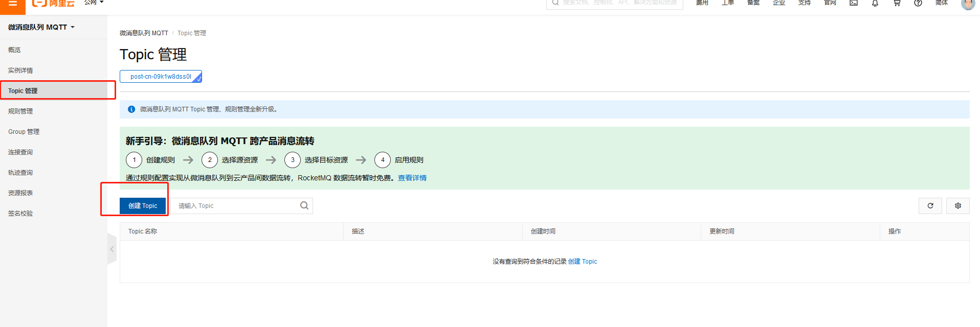Expand the 公网 region dropdown

pos(94,3)
